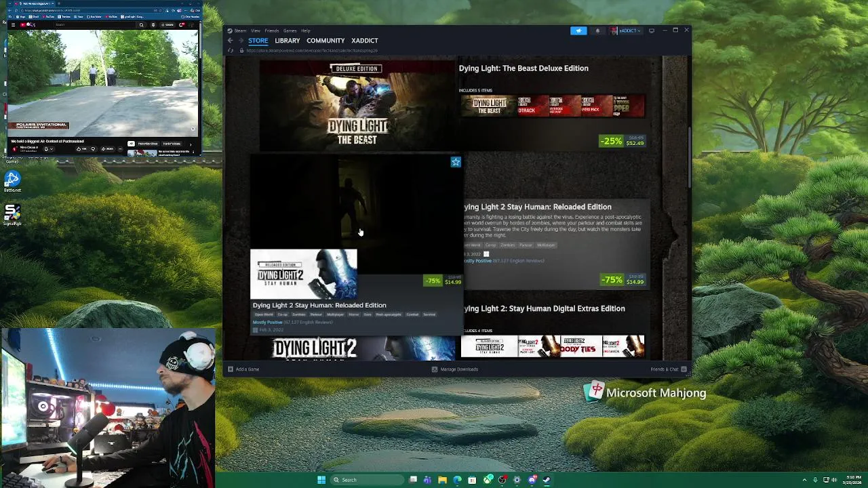
Task: Click Dying Light The Beast deluxe capsule image
Action: (x=357, y=105)
